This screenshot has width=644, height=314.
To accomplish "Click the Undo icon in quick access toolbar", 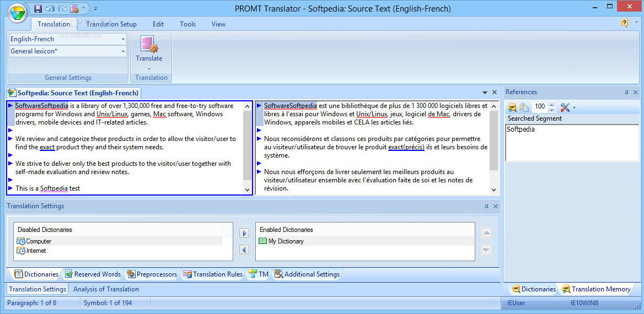I will pyautogui.click(x=50, y=8).
